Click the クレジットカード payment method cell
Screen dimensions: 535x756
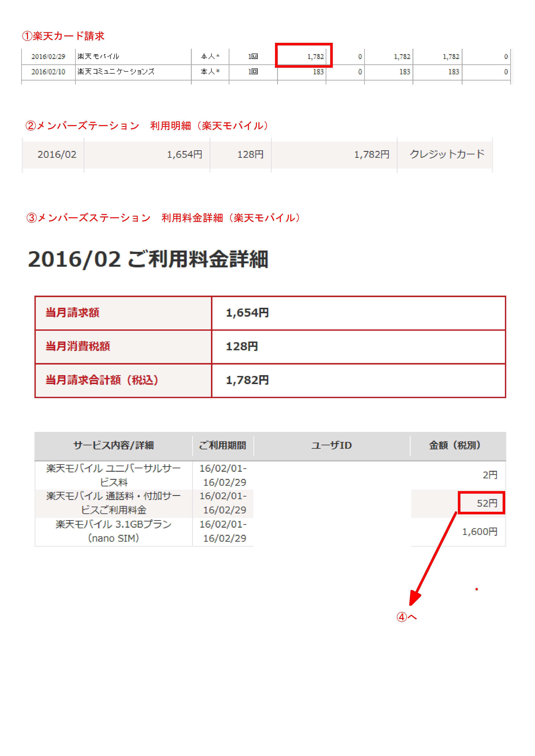[x=447, y=154]
